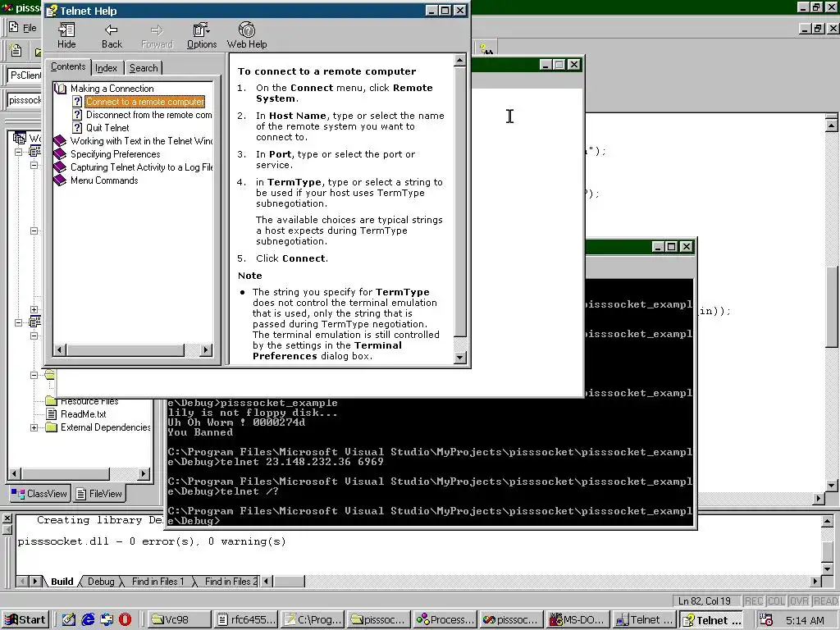Switch to the Process taskbar button

coord(444,620)
